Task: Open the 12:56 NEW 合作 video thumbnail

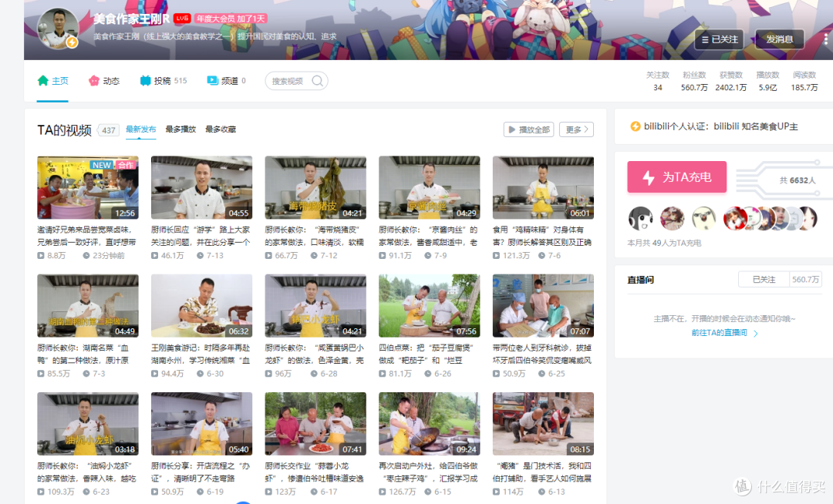Action: click(x=88, y=187)
